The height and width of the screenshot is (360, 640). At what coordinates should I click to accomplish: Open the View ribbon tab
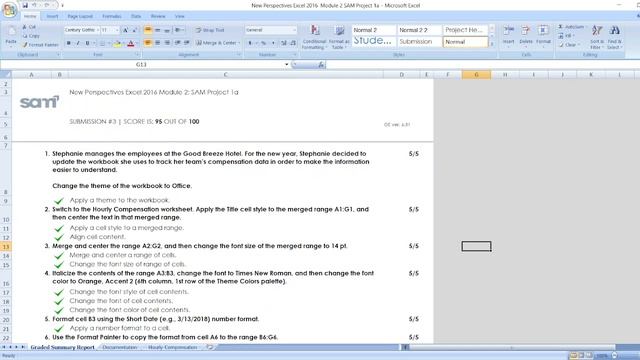click(x=180, y=16)
